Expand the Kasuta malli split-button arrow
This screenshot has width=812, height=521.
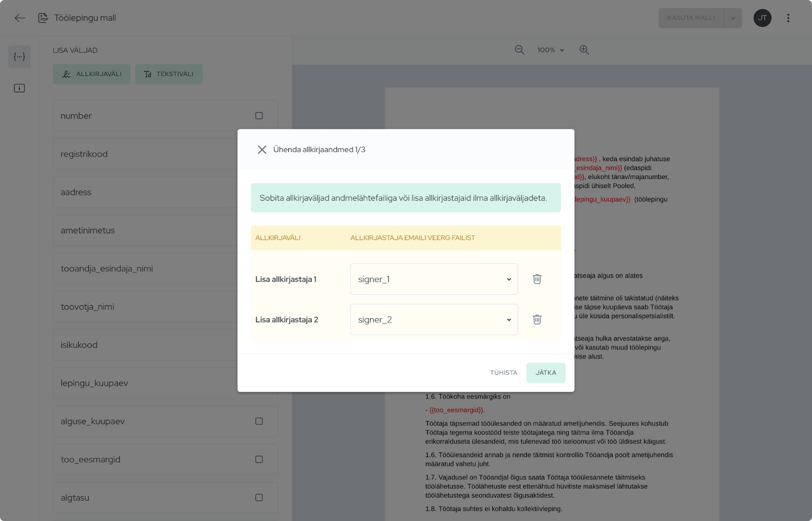click(733, 18)
